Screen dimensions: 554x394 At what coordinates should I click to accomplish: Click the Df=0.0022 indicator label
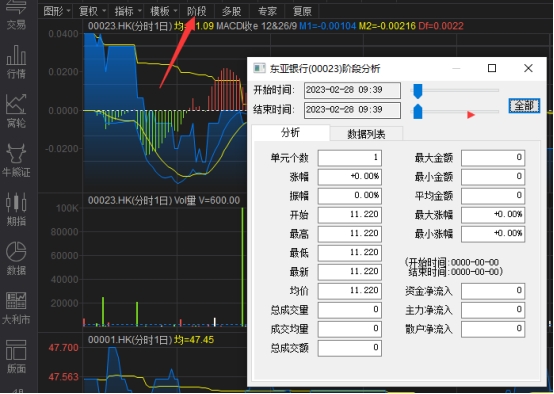point(441,26)
